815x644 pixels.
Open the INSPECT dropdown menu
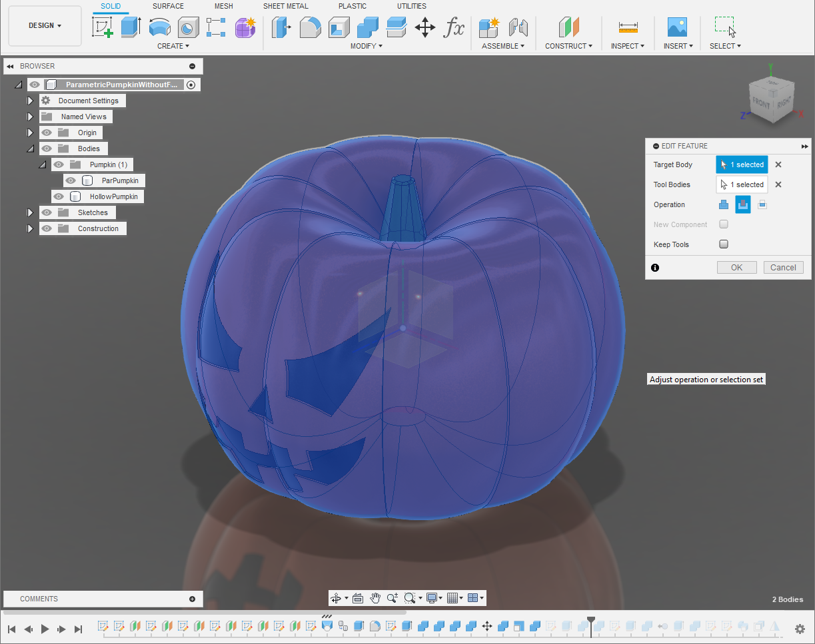coord(628,46)
